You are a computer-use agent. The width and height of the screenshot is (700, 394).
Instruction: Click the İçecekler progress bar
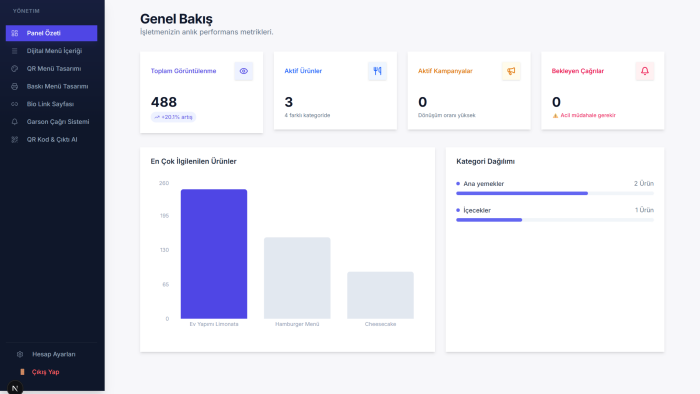(x=555, y=220)
